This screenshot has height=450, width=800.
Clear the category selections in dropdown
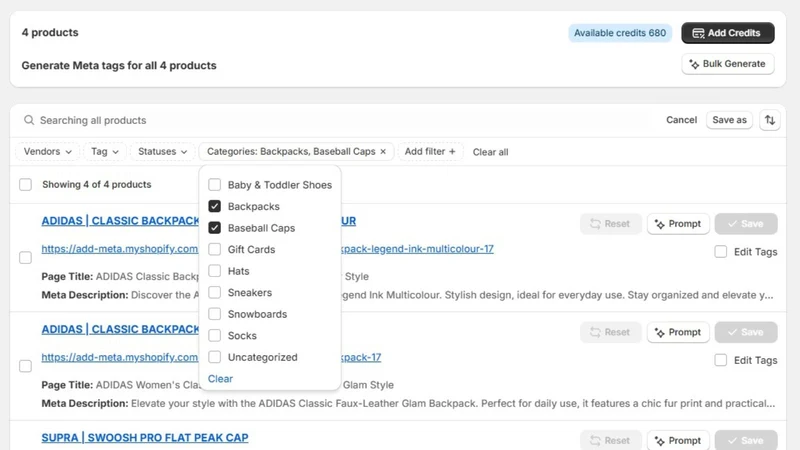coord(220,379)
